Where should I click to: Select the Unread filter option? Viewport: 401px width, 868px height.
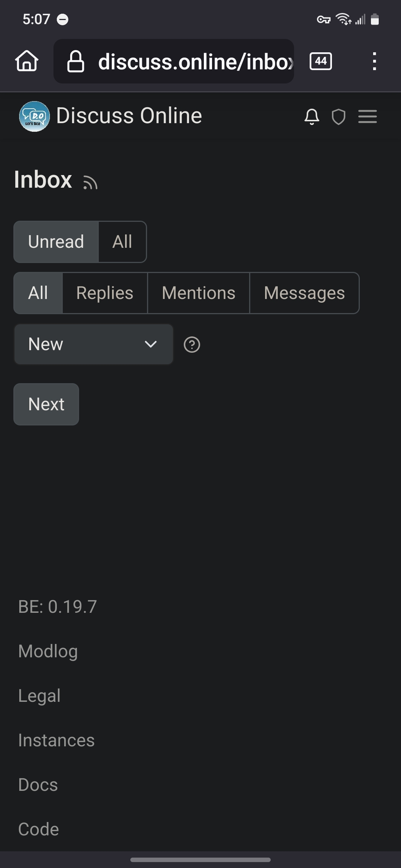[56, 242]
